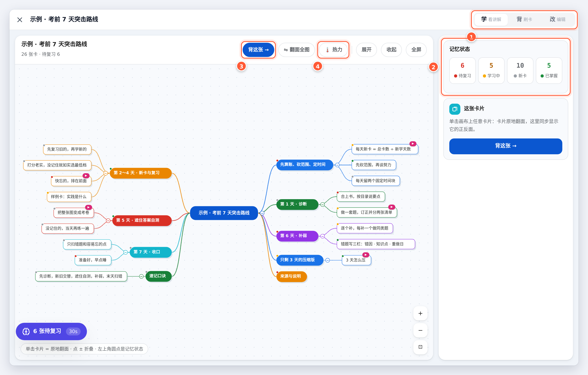Click the fit-to-view icon
Screen dimensions: 588x375
click(x=420, y=347)
